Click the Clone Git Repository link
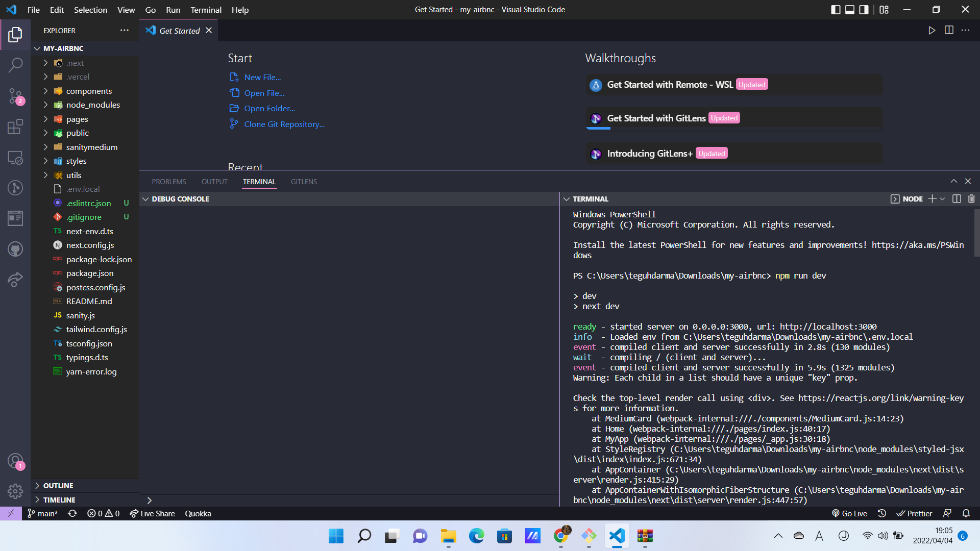 284,124
